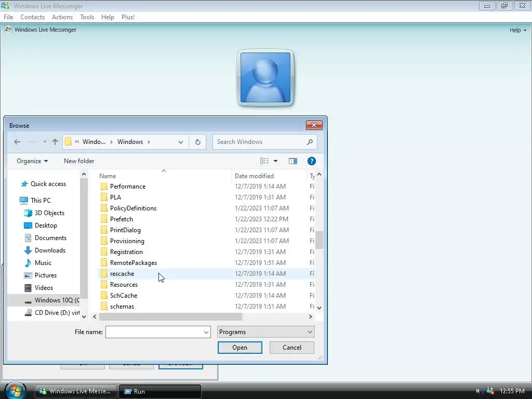Open the Help menu in the menu bar
The height and width of the screenshot is (399, 532).
pyautogui.click(x=108, y=17)
